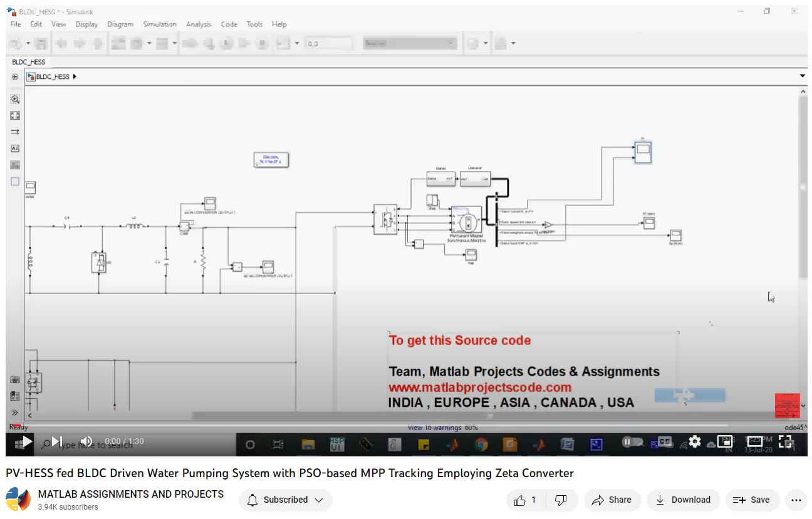
Task: Turn on closed captions
Action: [664, 441]
